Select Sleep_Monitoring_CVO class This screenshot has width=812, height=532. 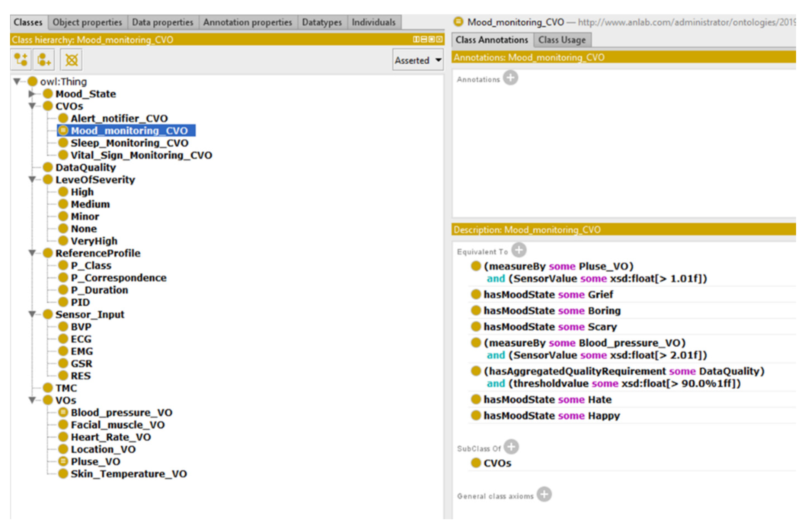tap(129, 143)
